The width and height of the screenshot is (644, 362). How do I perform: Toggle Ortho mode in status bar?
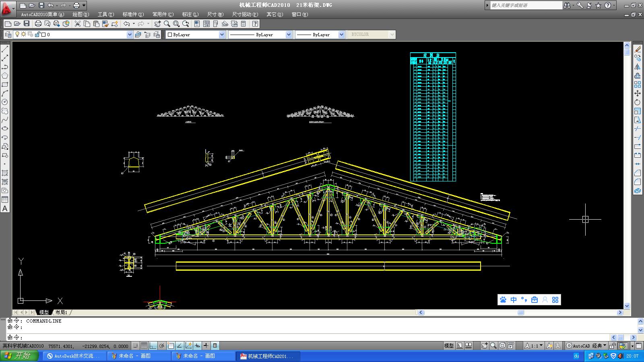point(153,346)
